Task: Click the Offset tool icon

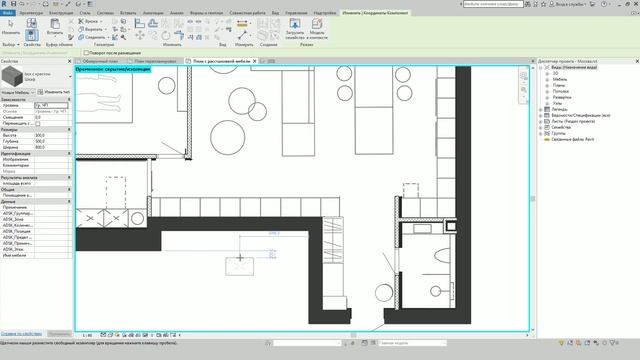Action: 153,23
